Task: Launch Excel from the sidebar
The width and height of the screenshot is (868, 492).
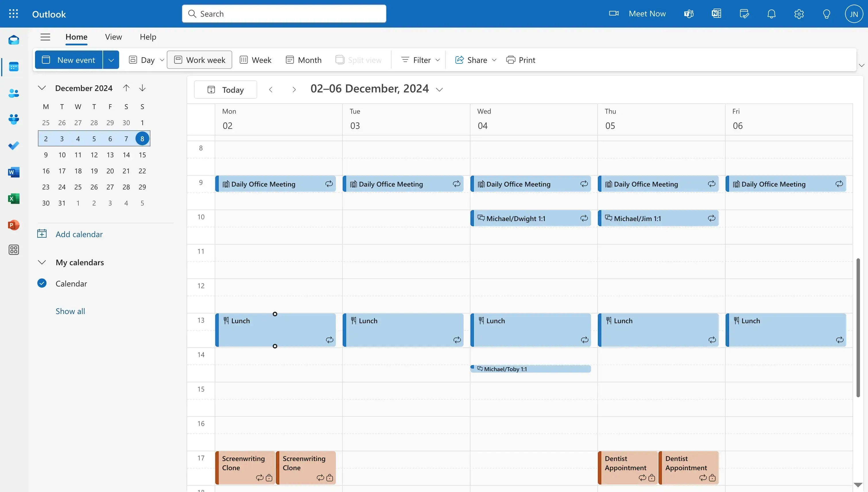Action: (x=13, y=199)
